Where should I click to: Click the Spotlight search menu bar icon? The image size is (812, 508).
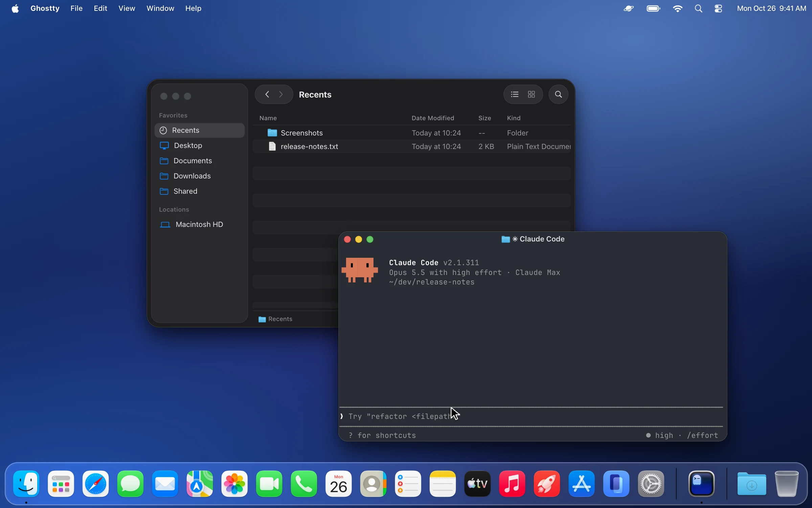click(x=699, y=8)
